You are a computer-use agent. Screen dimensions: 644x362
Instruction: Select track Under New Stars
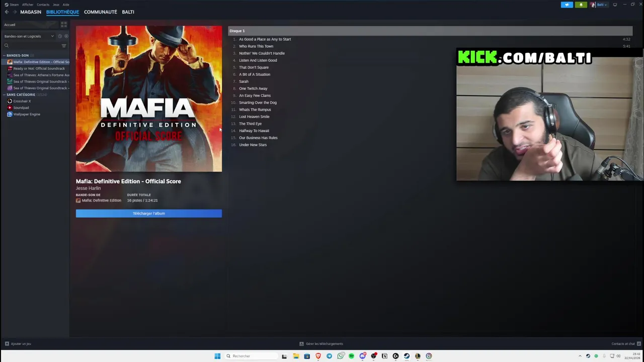click(253, 145)
